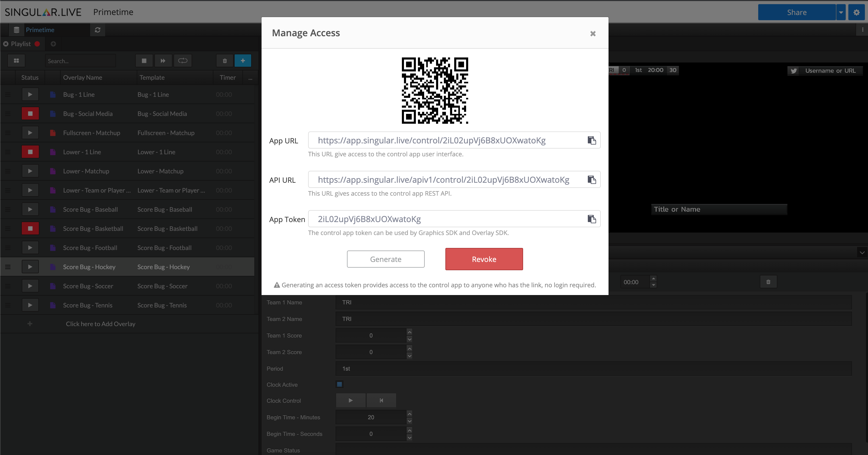This screenshot has height=455, width=868.
Task: Increase the 00:00 timer with up arrow
Action: (653, 278)
